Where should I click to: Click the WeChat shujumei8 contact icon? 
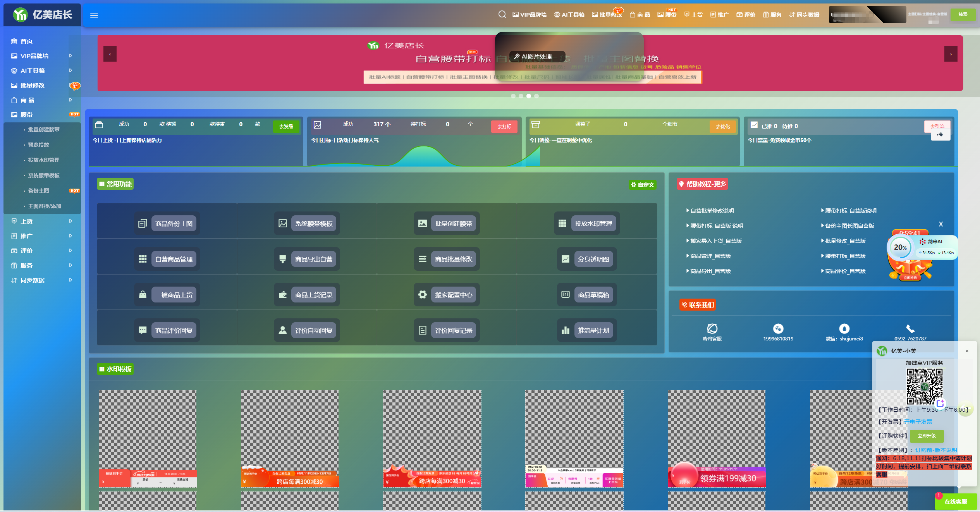tap(844, 328)
